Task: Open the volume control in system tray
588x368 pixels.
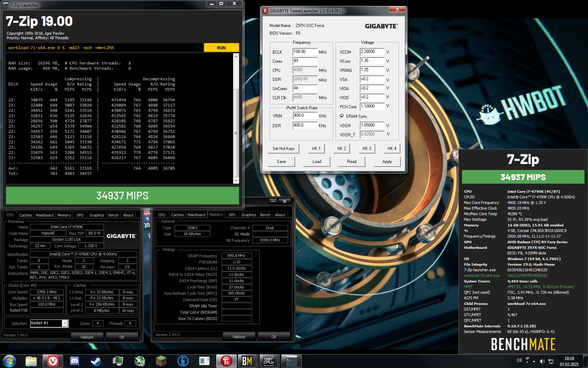Action: (x=542, y=361)
